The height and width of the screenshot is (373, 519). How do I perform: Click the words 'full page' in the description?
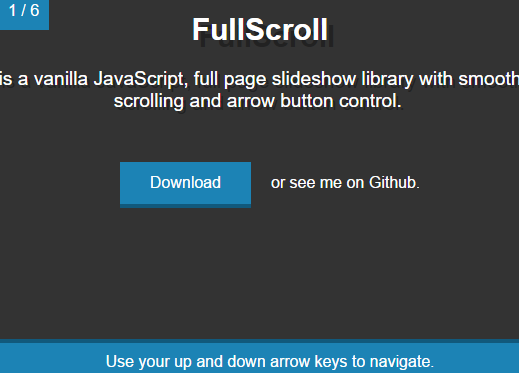[230, 79]
